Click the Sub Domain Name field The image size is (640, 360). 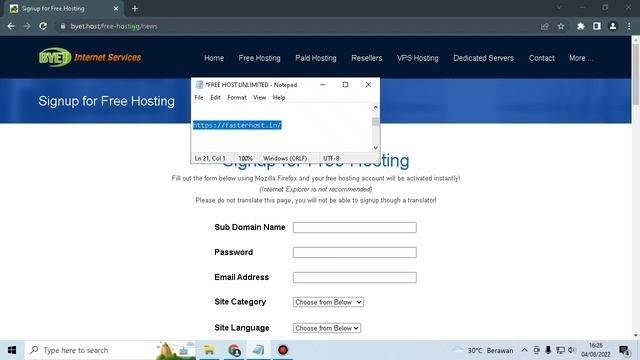click(355, 227)
